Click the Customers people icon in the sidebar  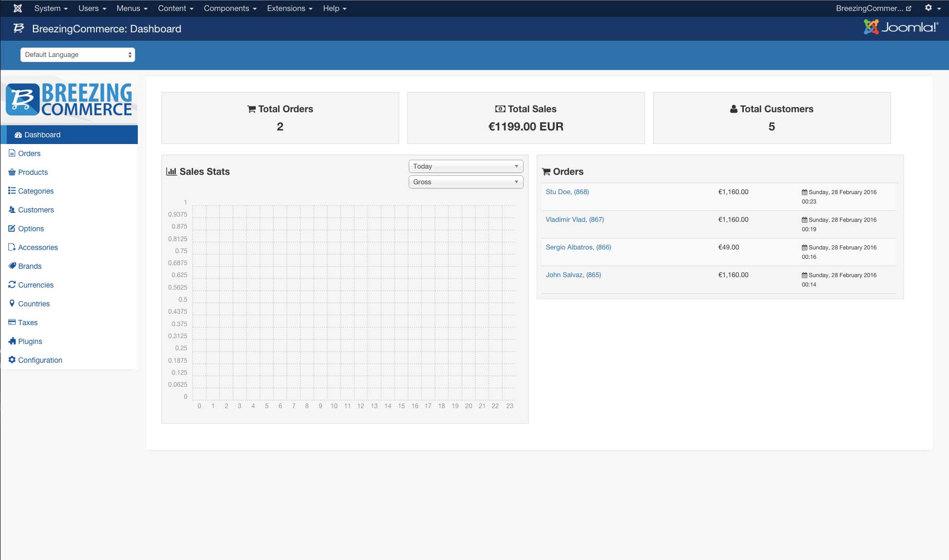tap(12, 209)
